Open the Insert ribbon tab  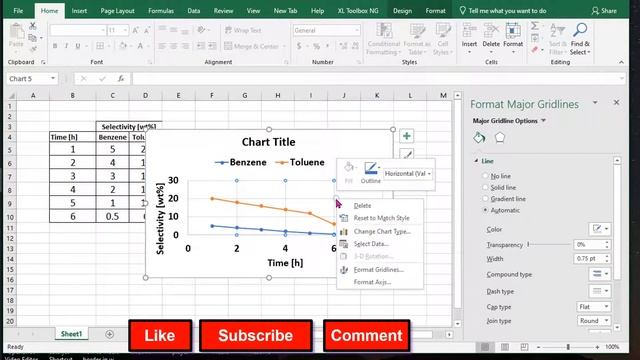[x=79, y=11]
